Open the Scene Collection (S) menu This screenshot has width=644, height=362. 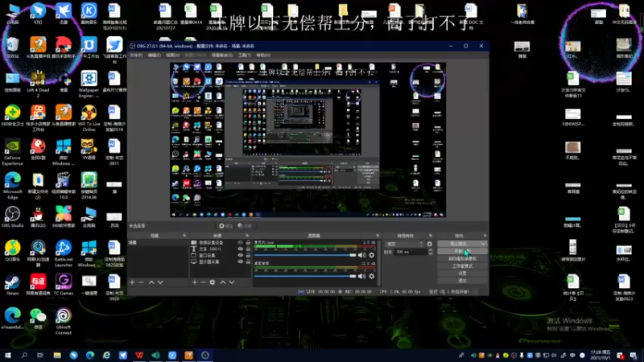tap(222, 55)
